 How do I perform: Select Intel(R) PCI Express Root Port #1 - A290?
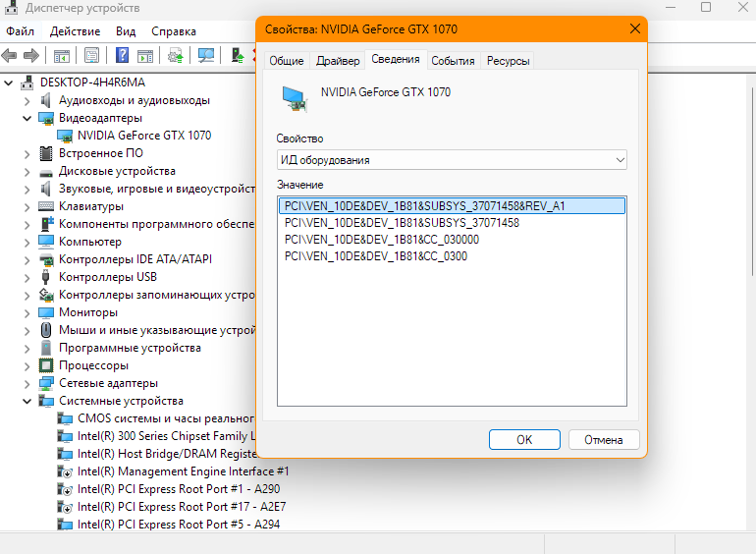coord(179,489)
